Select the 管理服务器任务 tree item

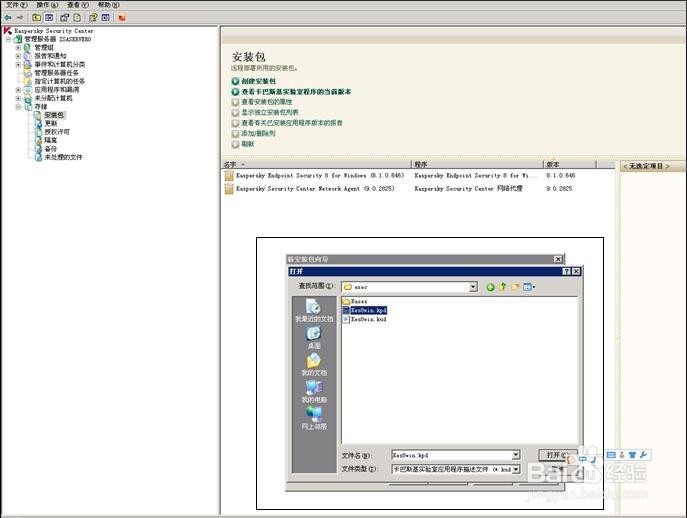click(57, 73)
